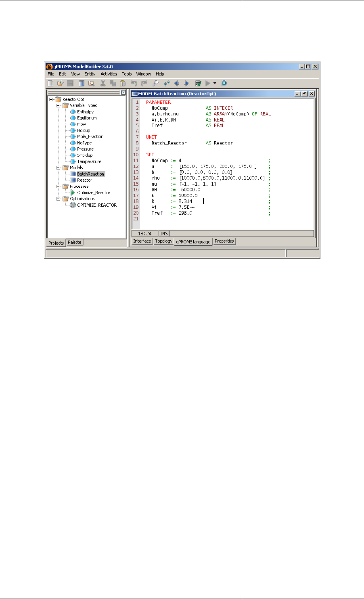Viewport: 364px width, 599px height.
Task: Open the Activities menu
Action: coord(109,74)
